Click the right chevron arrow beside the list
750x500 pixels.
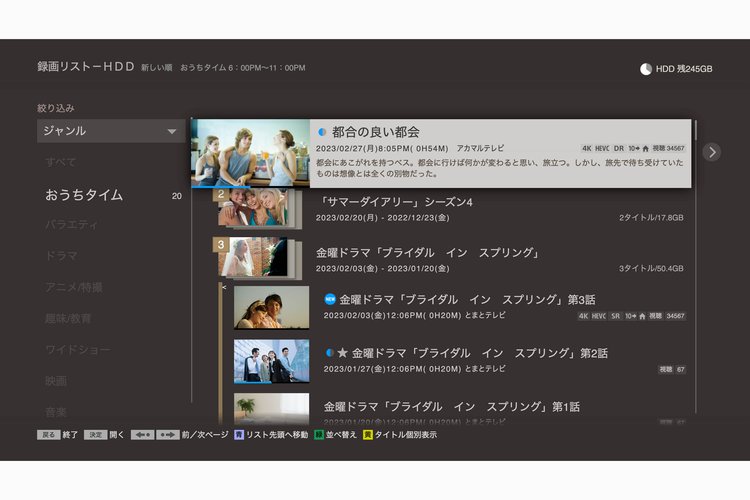[x=711, y=152]
